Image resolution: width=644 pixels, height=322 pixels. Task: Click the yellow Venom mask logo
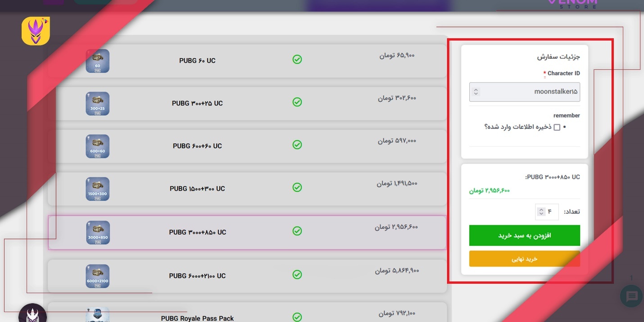point(36,31)
